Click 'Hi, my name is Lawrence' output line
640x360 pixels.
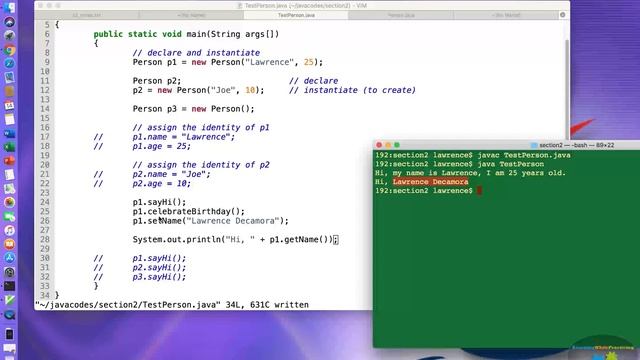(471, 173)
